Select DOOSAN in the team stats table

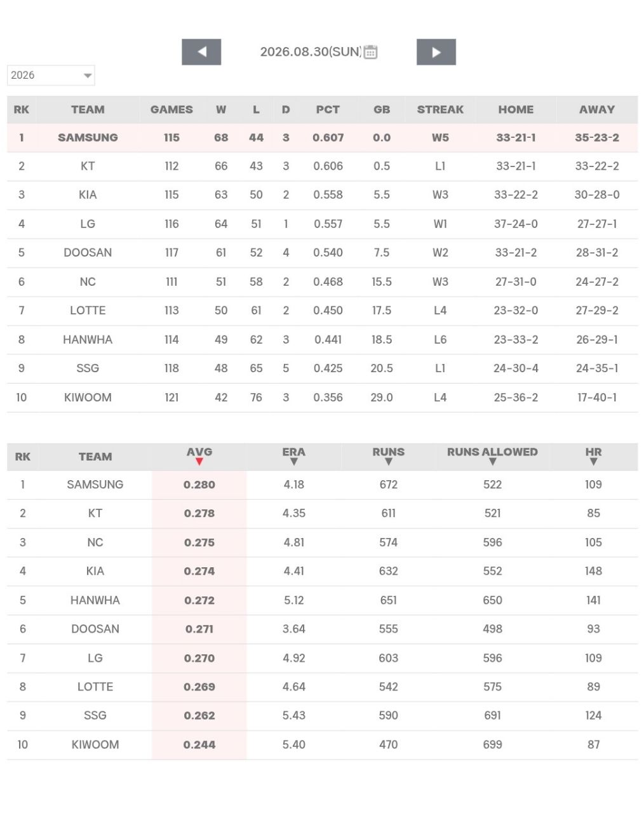click(95, 629)
